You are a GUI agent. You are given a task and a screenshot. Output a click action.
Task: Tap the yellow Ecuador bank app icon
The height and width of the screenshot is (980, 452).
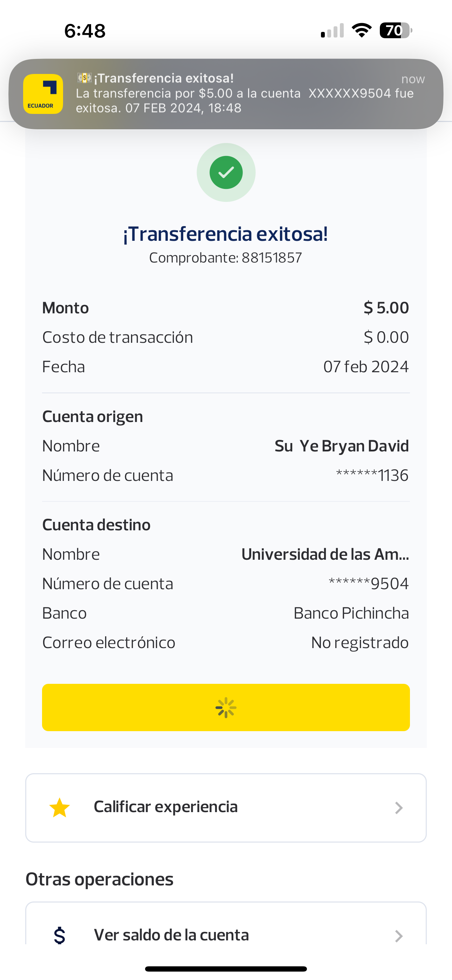[43, 94]
